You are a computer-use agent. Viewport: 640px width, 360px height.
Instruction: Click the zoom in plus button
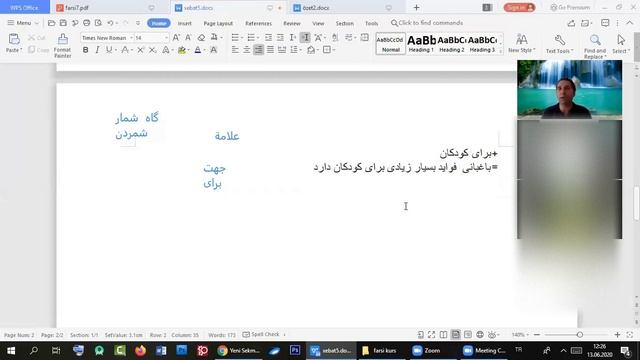[x=618, y=335]
